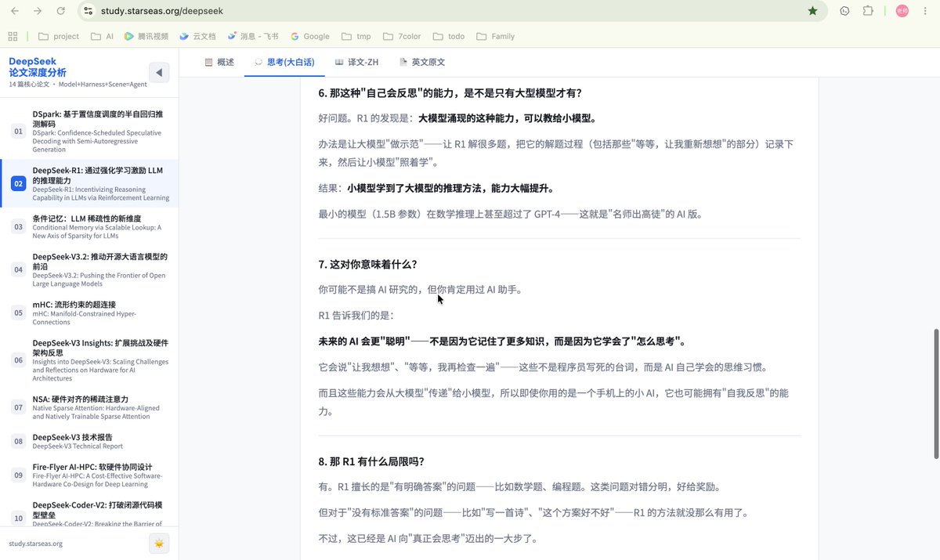Screen dimensions: 940x560
Task: Open the todo bookmark folder
Action: (x=449, y=36)
